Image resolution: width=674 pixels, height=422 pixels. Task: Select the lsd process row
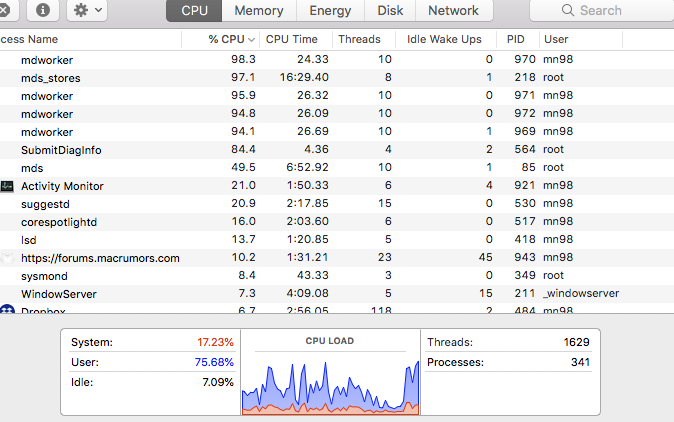[x=337, y=240]
